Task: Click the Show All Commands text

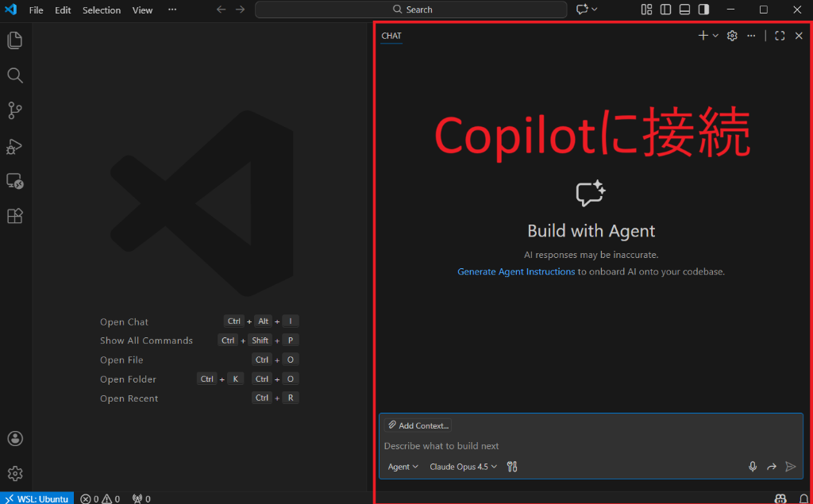Action: pyautogui.click(x=146, y=340)
